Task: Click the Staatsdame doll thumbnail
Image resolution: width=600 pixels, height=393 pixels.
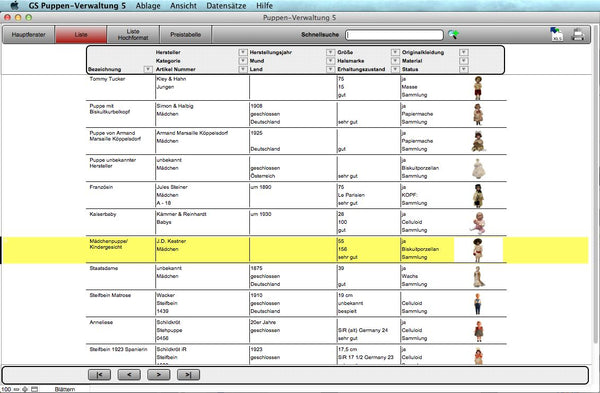Action: pyautogui.click(x=478, y=277)
